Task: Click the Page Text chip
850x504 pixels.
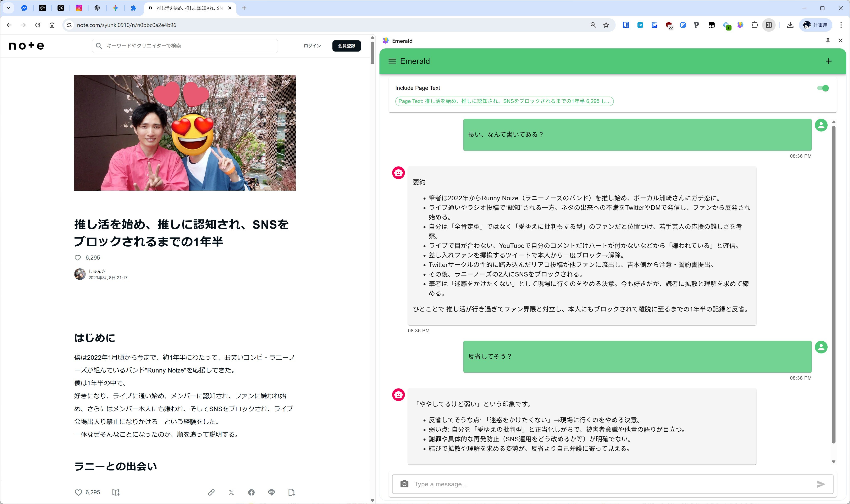Action: point(504,101)
